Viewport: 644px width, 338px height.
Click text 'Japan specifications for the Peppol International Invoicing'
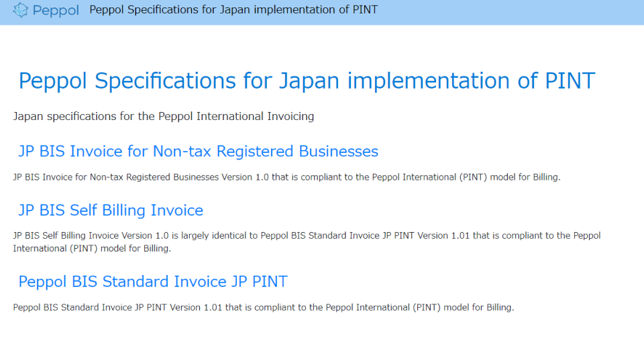(164, 116)
